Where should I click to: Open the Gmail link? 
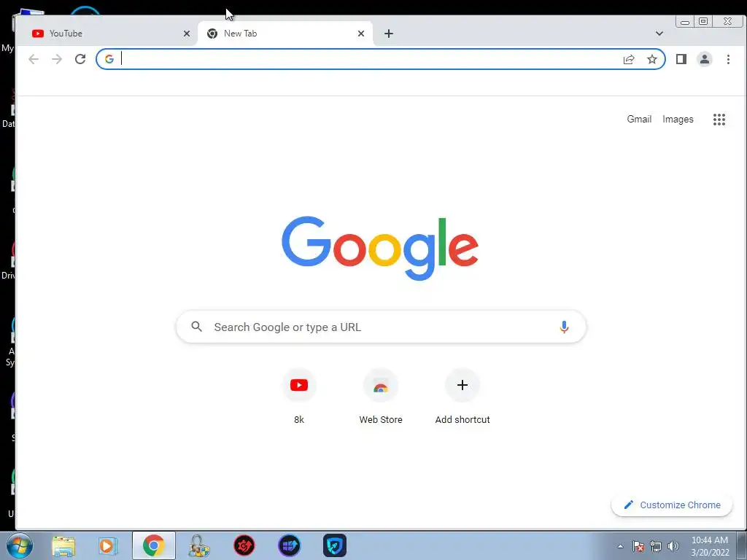(x=639, y=119)
